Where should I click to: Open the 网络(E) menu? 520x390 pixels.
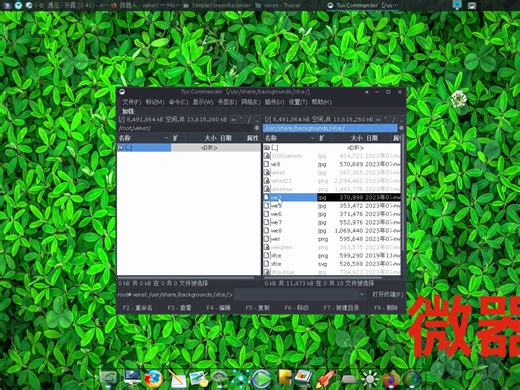[x=251, y=102]
